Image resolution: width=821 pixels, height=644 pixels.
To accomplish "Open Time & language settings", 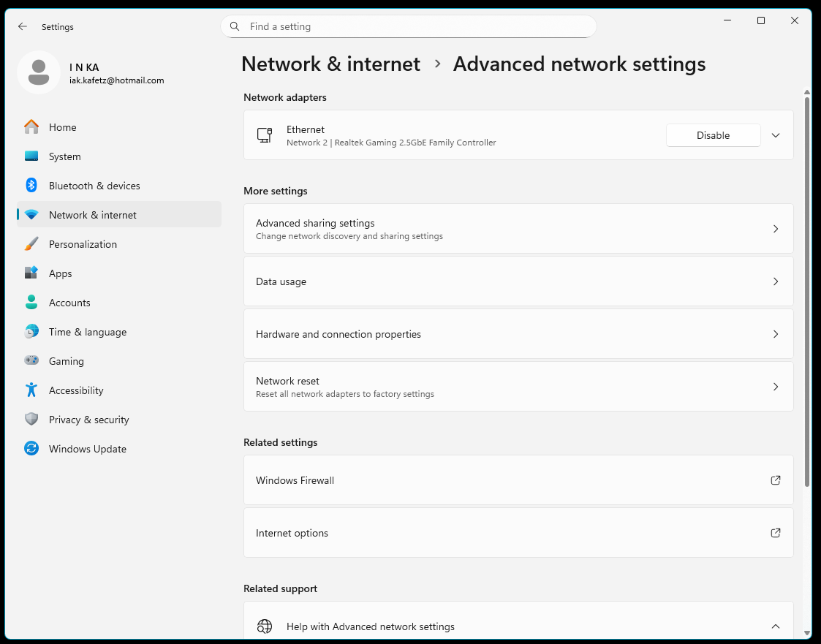I will 88,332.
